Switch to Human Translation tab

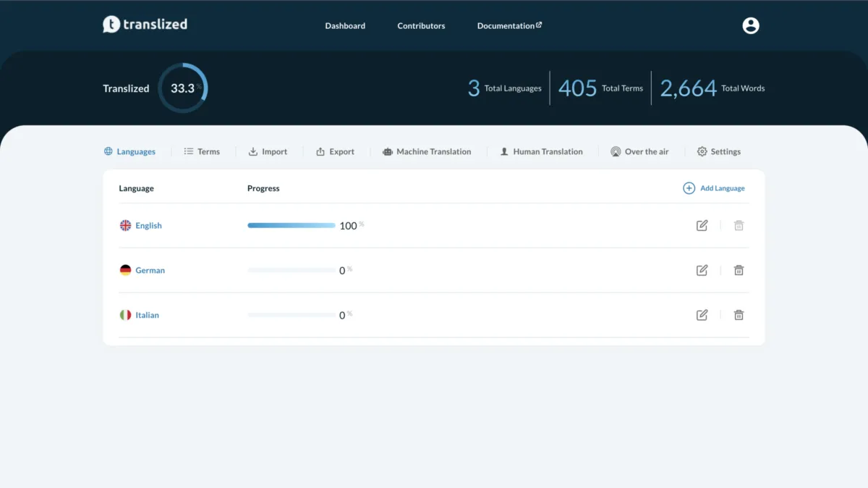[x=541, y=151]
